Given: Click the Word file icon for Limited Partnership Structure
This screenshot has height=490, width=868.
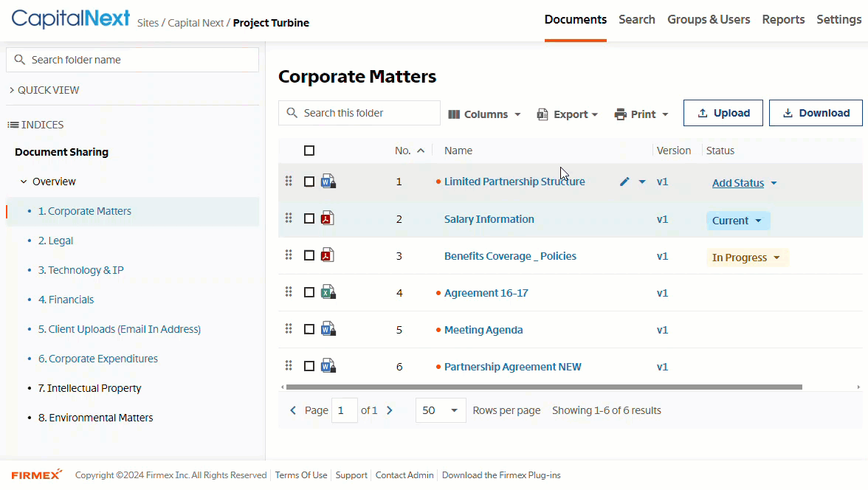Looking at the screenshot, I should point(328,181).
